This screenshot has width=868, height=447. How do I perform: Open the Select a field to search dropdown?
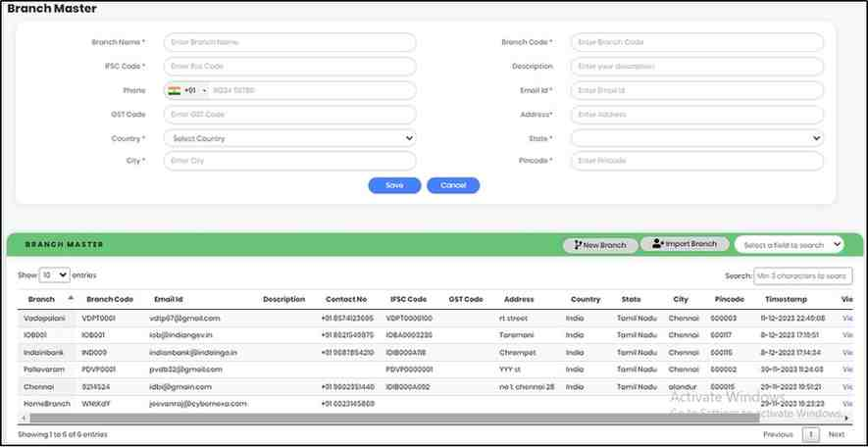click(790, 244)
